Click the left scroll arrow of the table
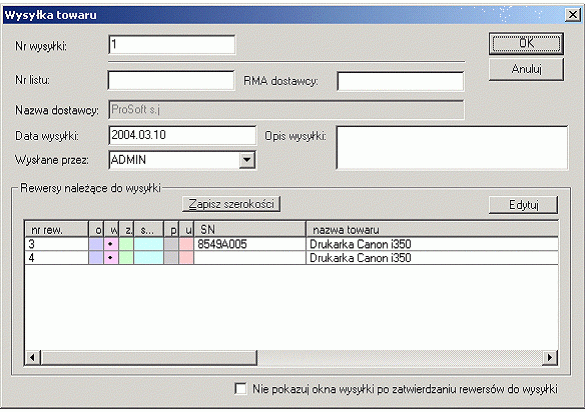The height and width of the screenshot is (412, 585). (32, 358)
